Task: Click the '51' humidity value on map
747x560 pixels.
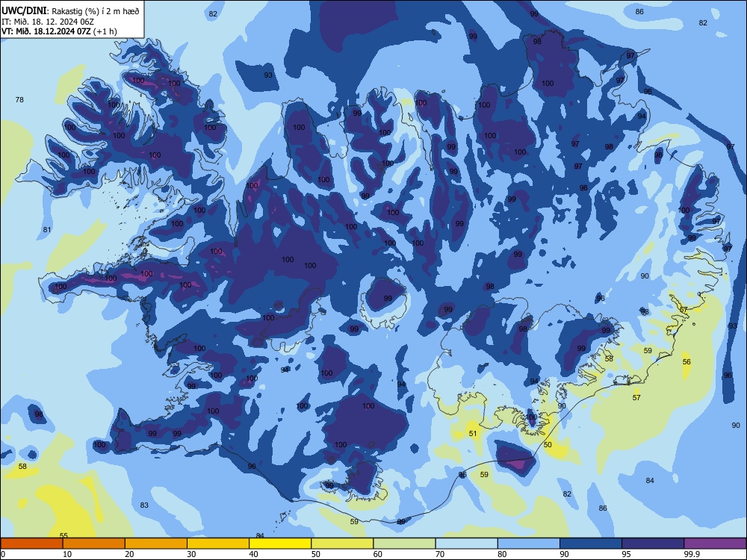Action: (473, 433)
